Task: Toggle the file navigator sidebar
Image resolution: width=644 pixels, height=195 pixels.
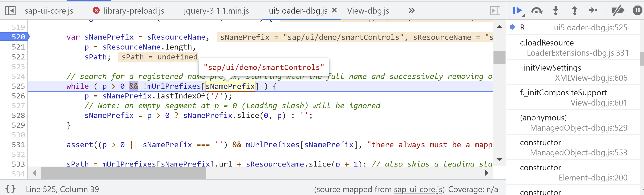Action: click(x=10, y=11)
